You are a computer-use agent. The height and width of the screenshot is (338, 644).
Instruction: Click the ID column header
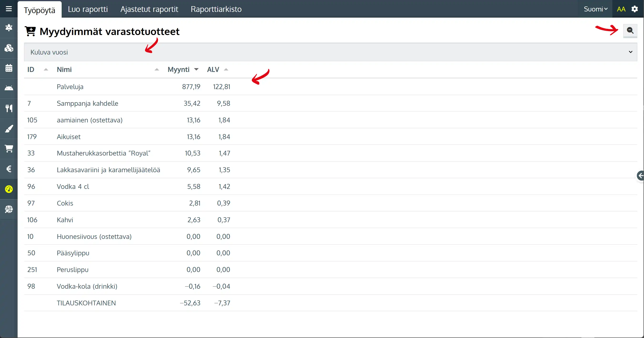[x=31, y=70]
